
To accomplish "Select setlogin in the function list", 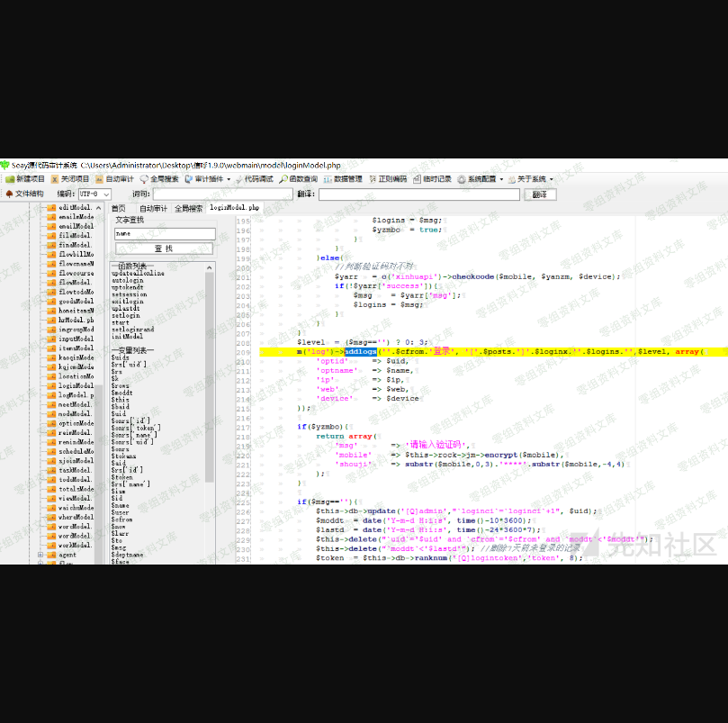I will tap(126, 316).
